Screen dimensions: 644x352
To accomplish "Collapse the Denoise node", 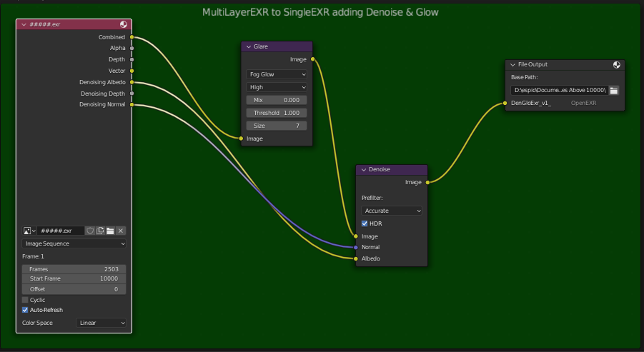I will tap(364, 169).
